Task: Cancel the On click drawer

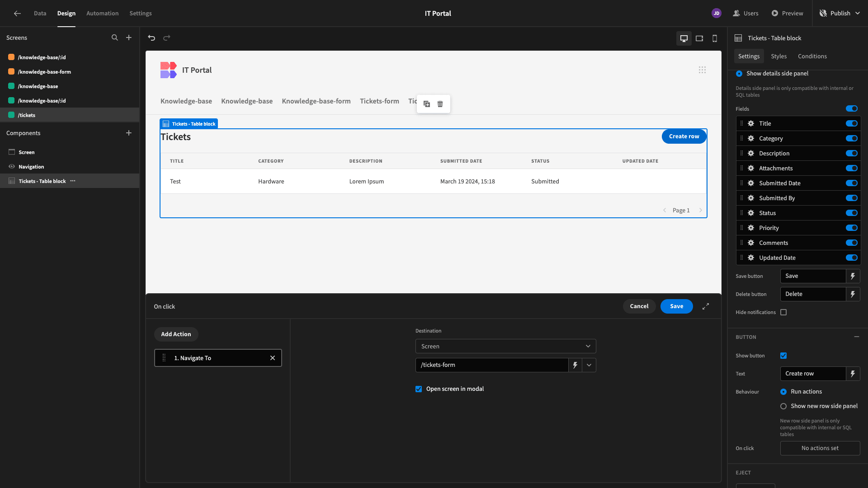Action: pyautogui.click(x=639, y=306)
